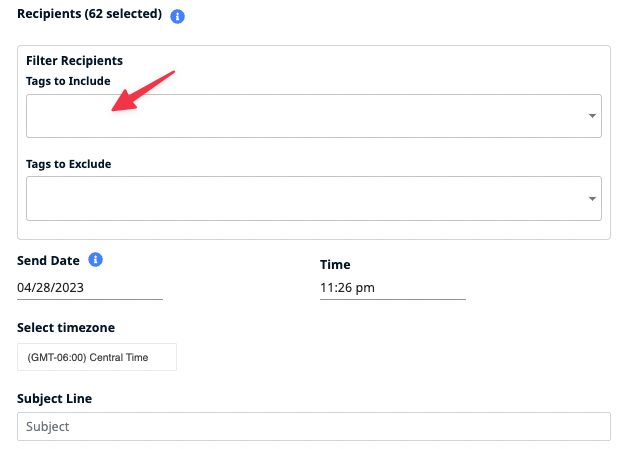Click into the Subject text field
This screenshot has height=449, width=623.
pyautogui.click(x=313, y=426)
